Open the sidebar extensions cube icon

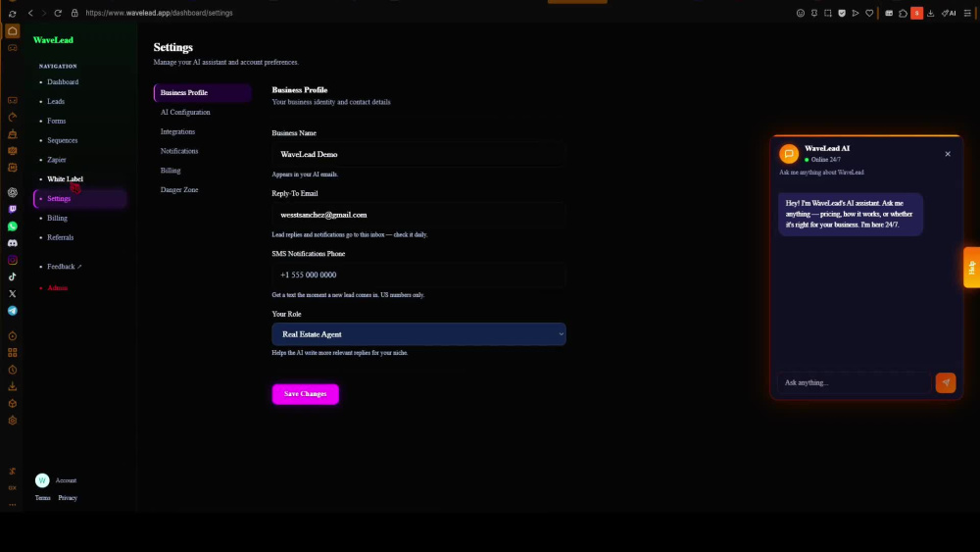13,404
